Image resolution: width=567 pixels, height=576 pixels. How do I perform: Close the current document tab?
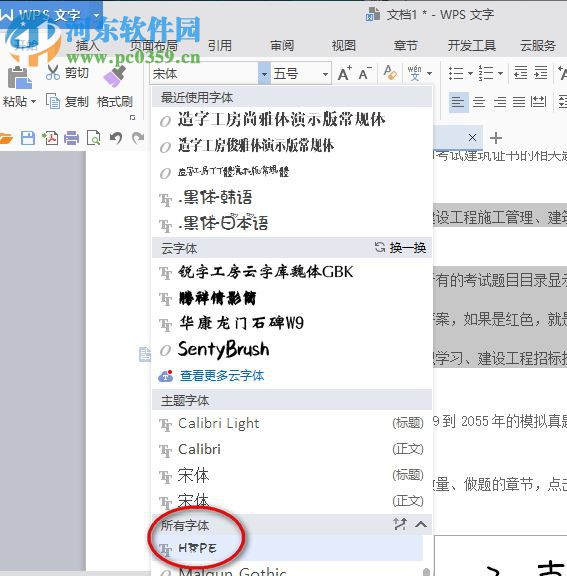tap(472, 138)
